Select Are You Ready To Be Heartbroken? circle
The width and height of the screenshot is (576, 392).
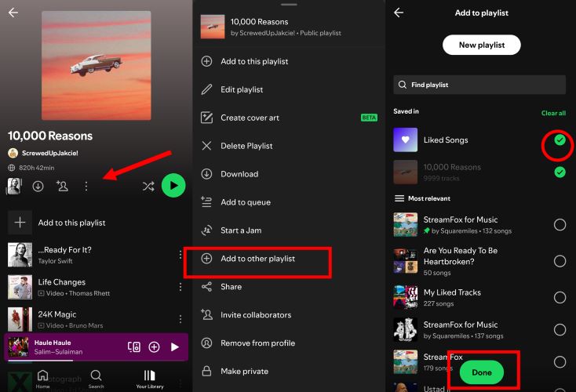click(560, 261)
